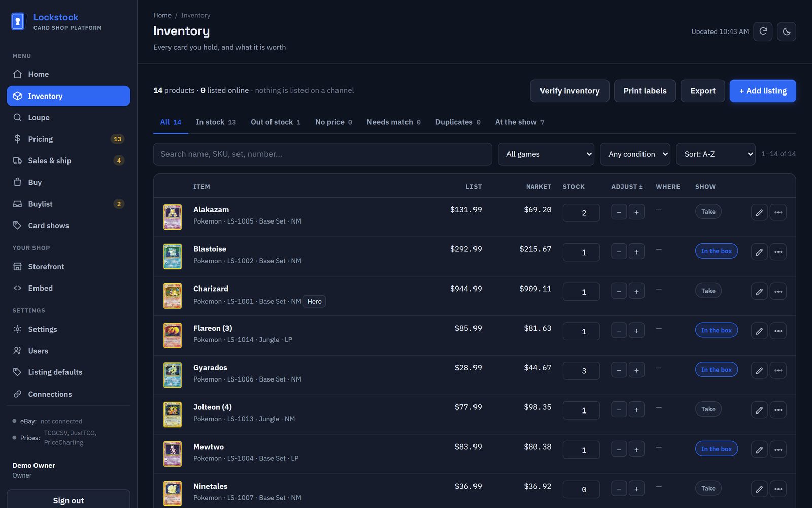
Task: Click the Lockstock logo icon
Action: click(18, 21)
